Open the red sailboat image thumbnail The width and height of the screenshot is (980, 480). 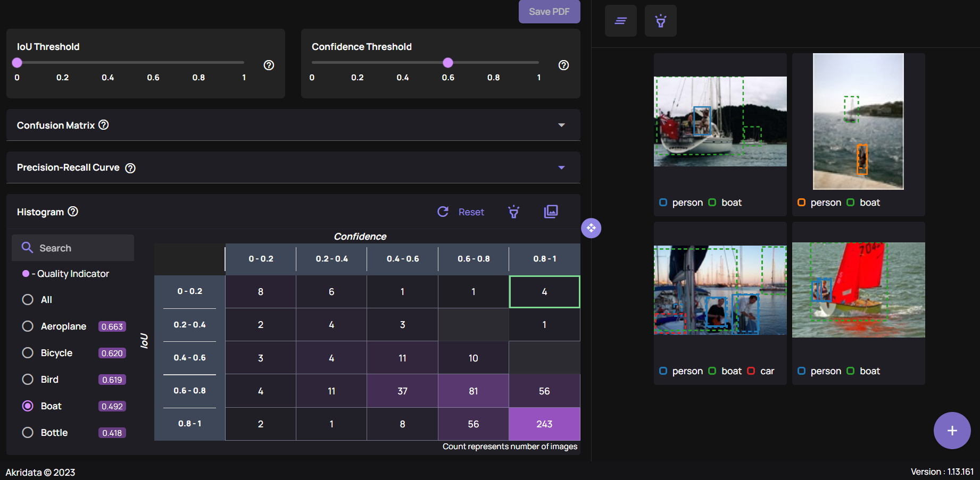coord(858,290)
